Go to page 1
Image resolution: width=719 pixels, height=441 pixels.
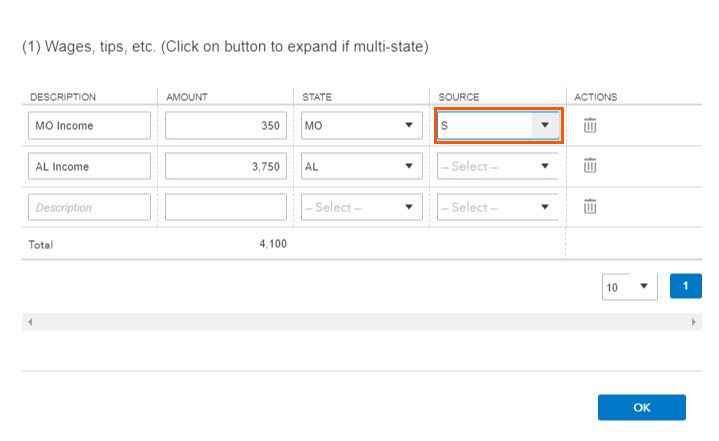(686, 286)
